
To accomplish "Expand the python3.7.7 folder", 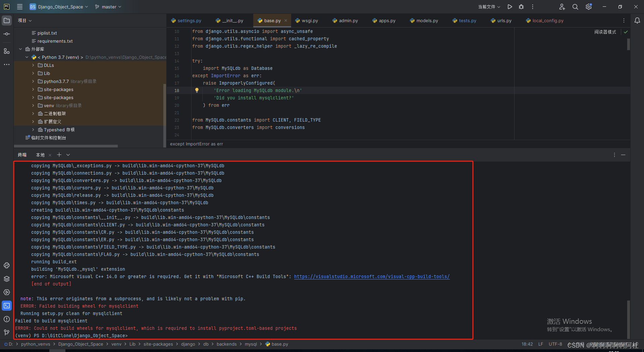I will pyautogui.click(x=33, y=81).
